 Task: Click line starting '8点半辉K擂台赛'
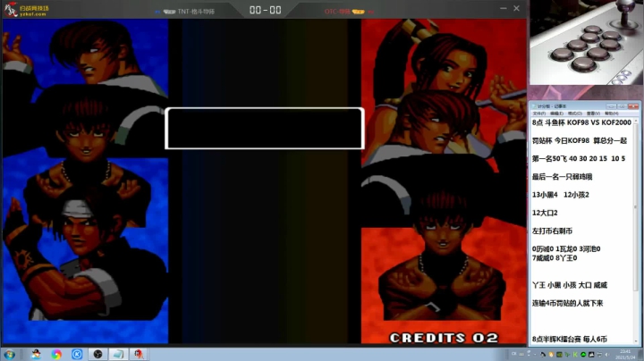569,340
